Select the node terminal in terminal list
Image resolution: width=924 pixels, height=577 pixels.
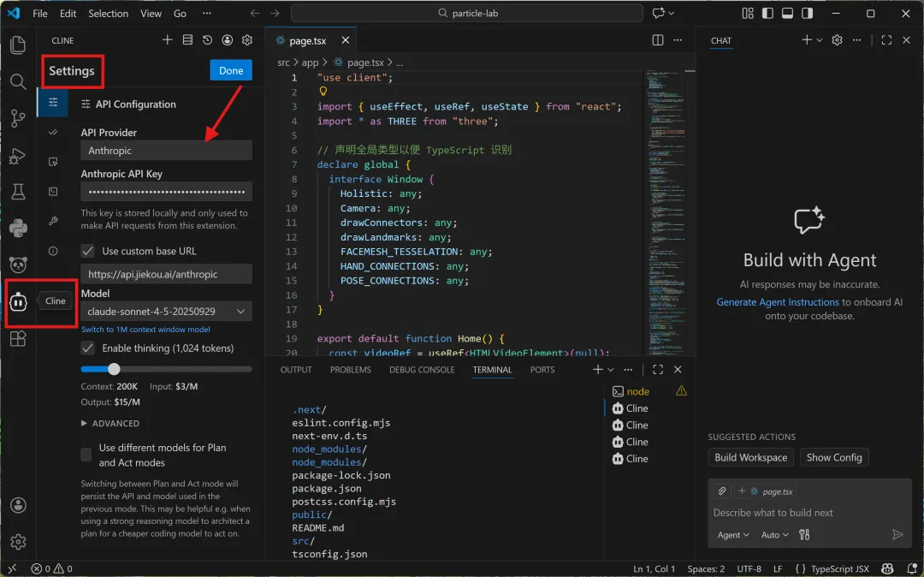coord(637,391)
